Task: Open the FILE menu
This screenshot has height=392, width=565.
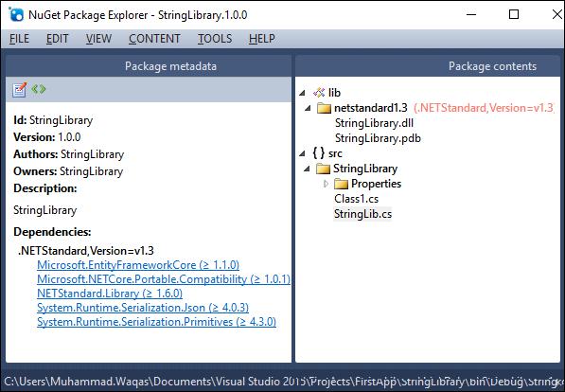Action: [x=19, y=39]
